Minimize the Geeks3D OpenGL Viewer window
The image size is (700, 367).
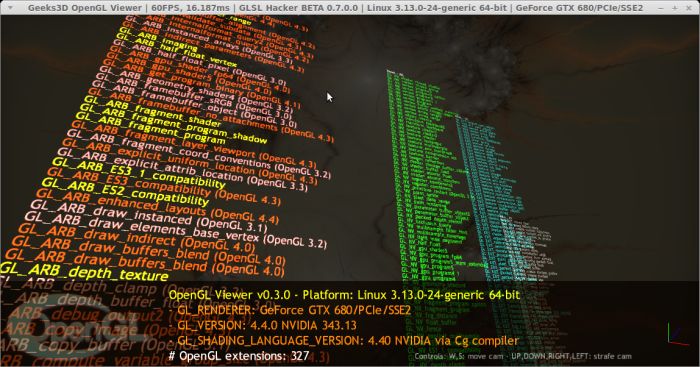(x=661, y=8)
